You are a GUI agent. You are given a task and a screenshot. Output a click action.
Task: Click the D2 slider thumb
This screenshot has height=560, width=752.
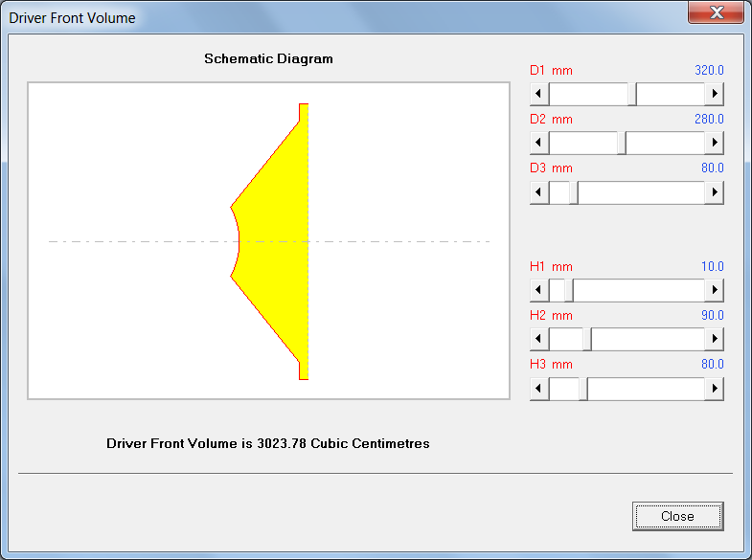(621, 143)
